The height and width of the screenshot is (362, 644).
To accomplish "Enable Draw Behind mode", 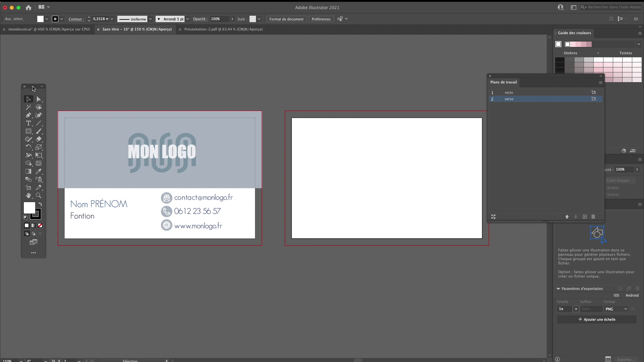I will pyautogui.click(x=33, y=234).
